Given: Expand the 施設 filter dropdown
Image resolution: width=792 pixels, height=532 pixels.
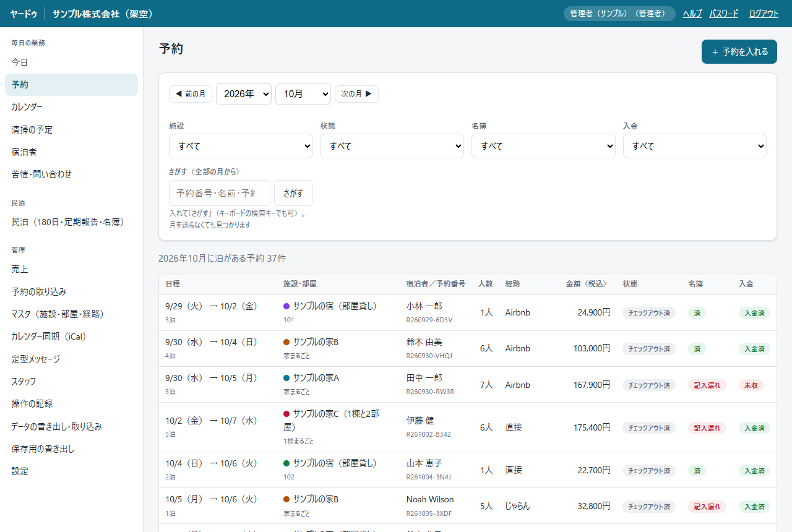Looking at the screenshot, I should point(241,146).
